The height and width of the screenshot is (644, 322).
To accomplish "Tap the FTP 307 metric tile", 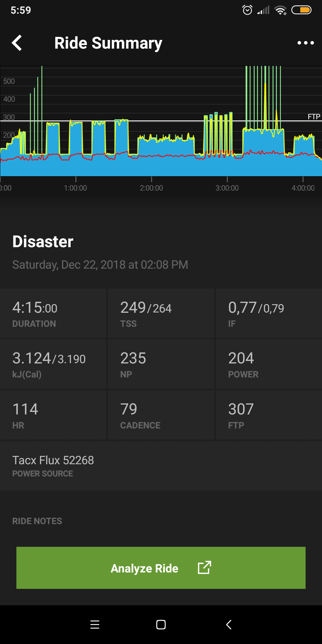I will 269,415.
